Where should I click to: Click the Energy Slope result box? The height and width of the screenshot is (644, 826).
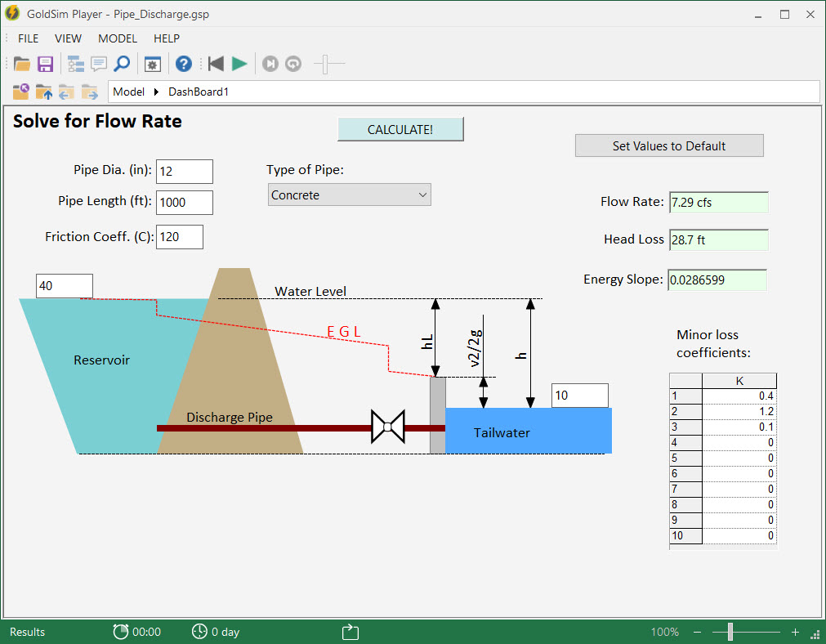tap(717, 280)
